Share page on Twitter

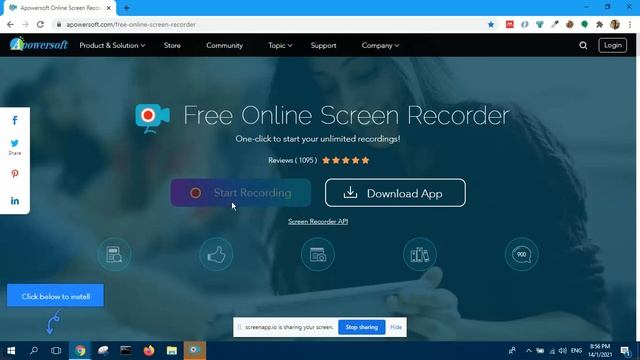(15, 143)
